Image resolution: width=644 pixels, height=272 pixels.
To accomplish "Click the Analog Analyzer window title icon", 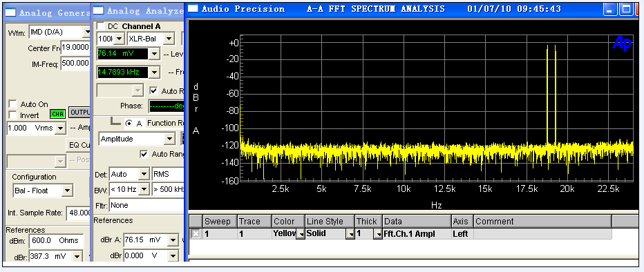I will (99, 11).
